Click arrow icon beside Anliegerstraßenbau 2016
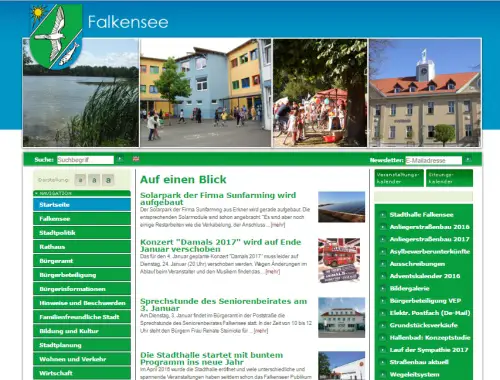 [383, 227]
